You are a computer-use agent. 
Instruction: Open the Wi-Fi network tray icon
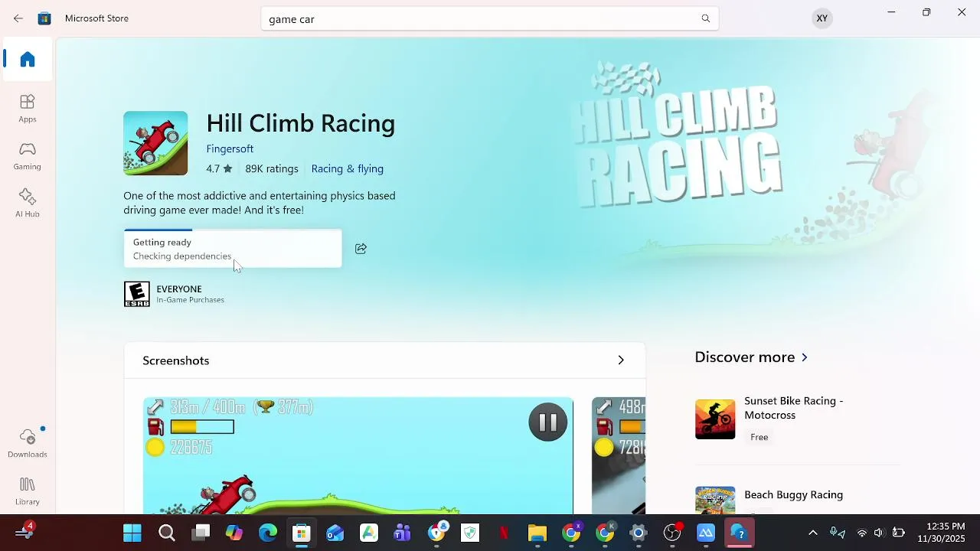click(x=862, y=533)
